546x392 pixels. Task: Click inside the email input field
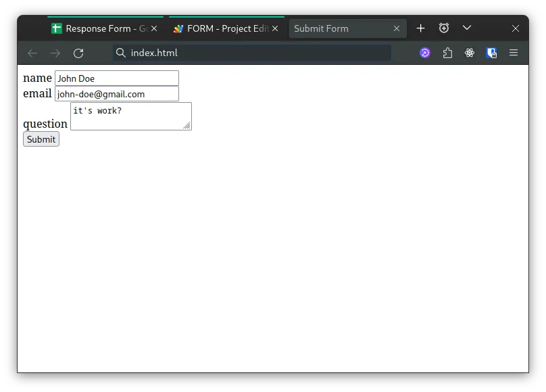(116, 93)
